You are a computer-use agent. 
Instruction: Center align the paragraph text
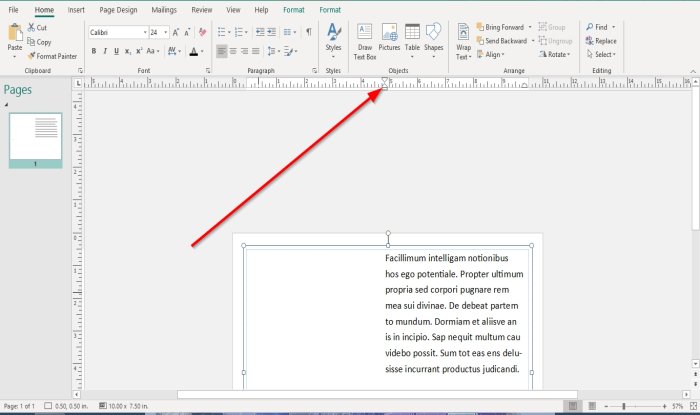click(x=233, y=51)
